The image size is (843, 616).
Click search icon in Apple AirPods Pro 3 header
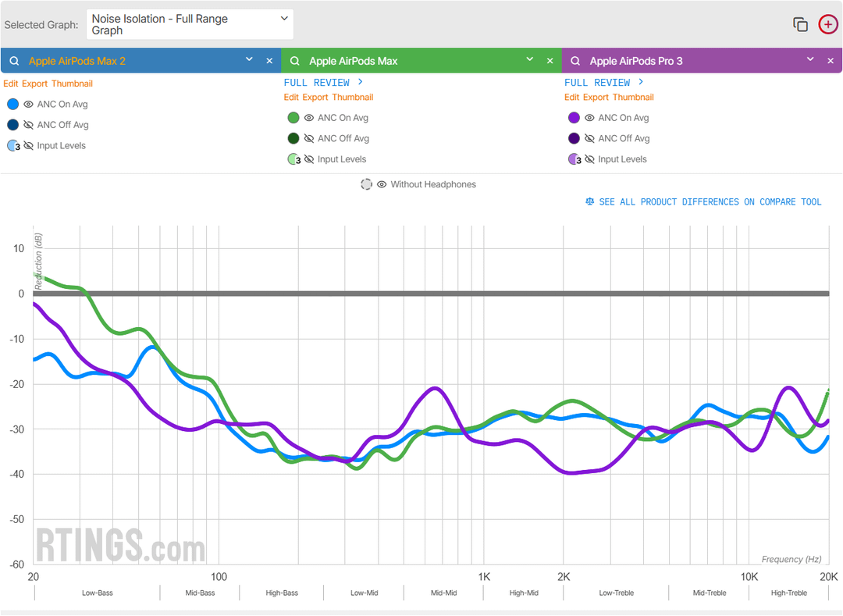pos(575,61)
